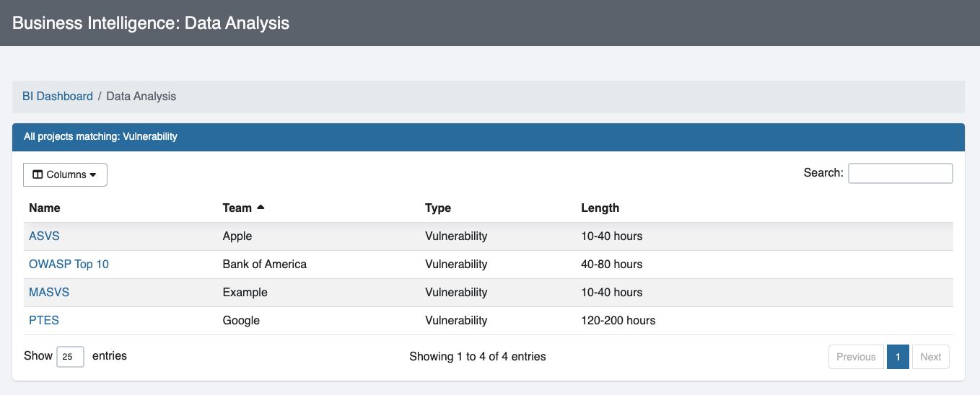The image size is (980, 395).
Task: Click the 10-40 hours cell in MASVS row
Action: coord(612,292)
